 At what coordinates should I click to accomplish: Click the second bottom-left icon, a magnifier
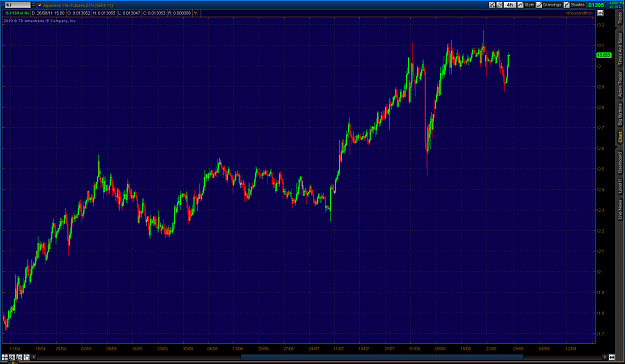tap(12, 357)
